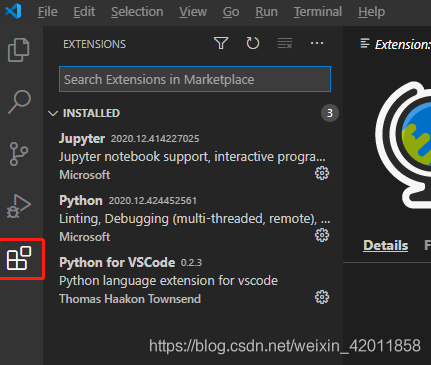Open Extensions views and more actions menu
The width and height of the screenshot is (431, 365).
click(x=317, y=43)
